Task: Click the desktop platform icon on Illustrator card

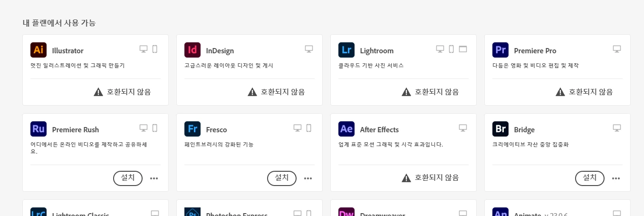Action: 144,49
